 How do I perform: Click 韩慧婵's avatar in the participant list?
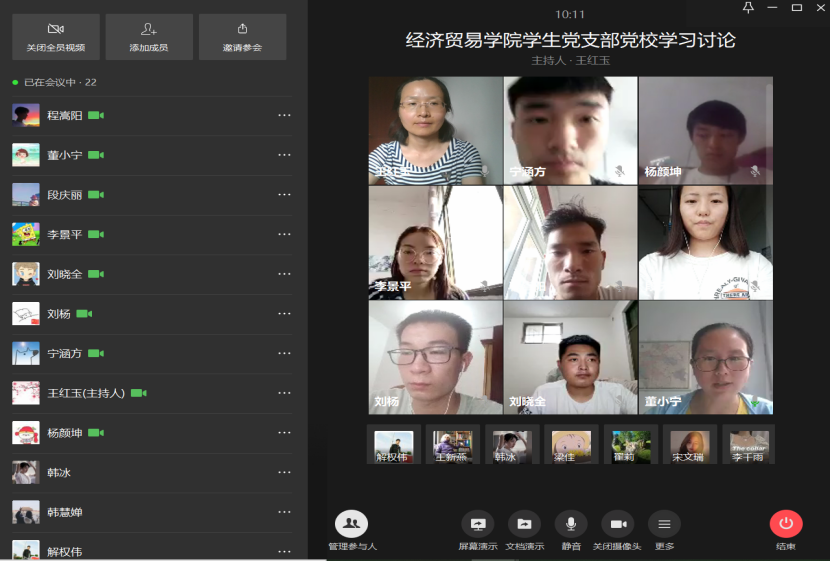coord(26,512)
